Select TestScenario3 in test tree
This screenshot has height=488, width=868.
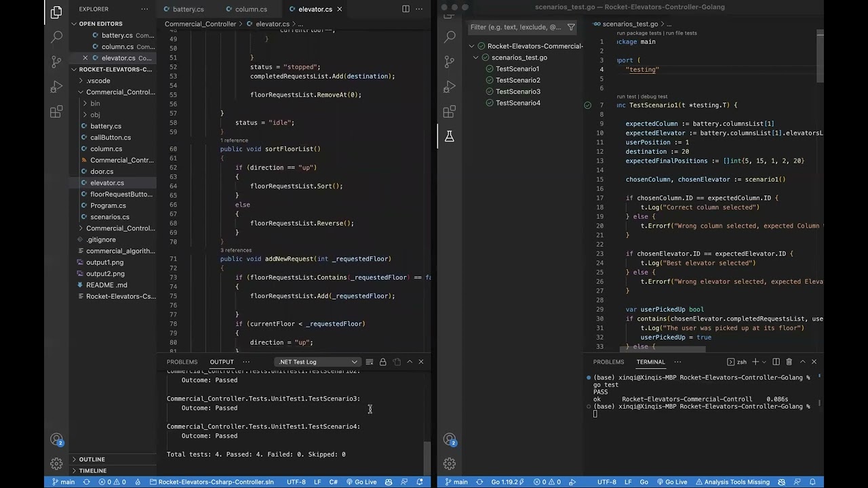click(518, 91)
